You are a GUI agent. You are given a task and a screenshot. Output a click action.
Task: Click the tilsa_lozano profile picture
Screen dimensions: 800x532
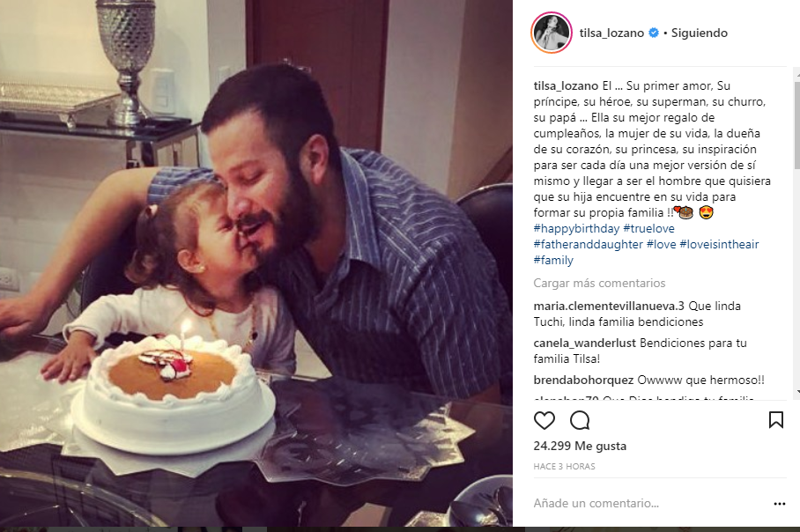[551, 33]
